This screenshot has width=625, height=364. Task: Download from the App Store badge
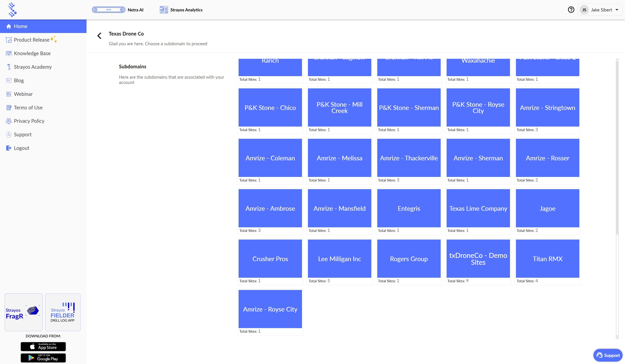point(43,346)
